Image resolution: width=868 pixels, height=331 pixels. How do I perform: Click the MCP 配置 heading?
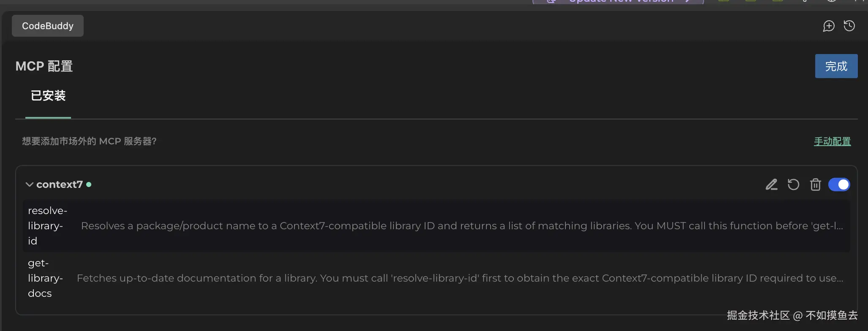[x=44, y=66]
